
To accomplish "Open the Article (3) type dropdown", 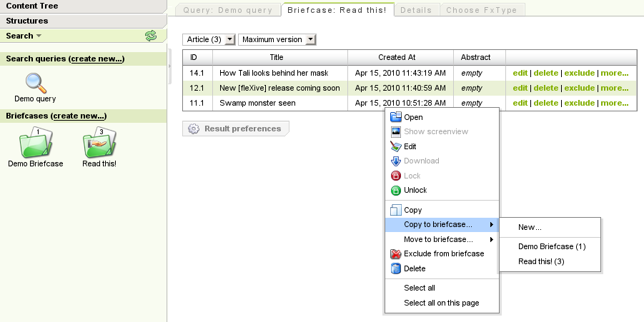I will (209, 39).
